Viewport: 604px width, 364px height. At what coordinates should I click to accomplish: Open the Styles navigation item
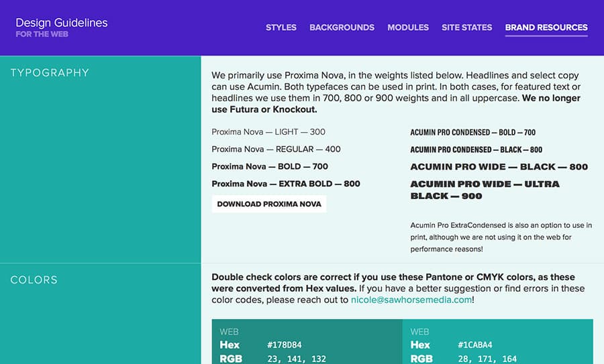(281, 27)
